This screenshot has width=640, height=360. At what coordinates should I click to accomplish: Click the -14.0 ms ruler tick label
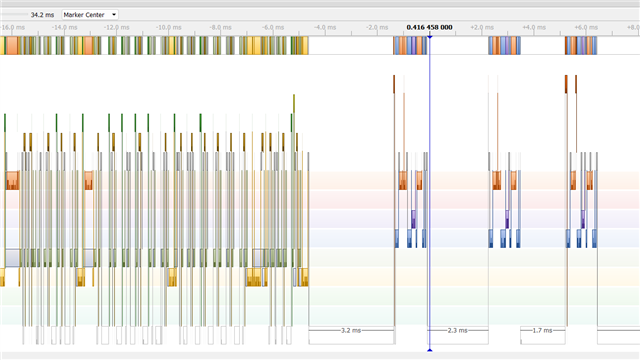pos(64,27)
